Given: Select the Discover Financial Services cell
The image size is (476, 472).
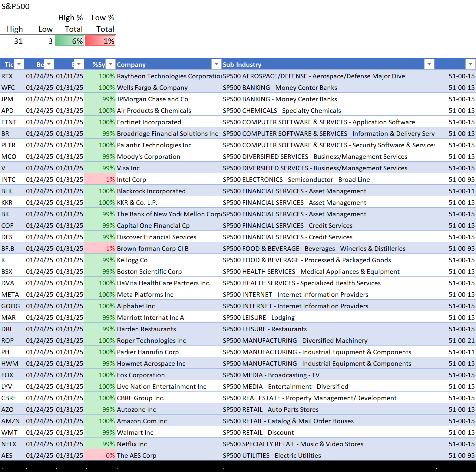Looking at the screenshot, I should 169,237.
